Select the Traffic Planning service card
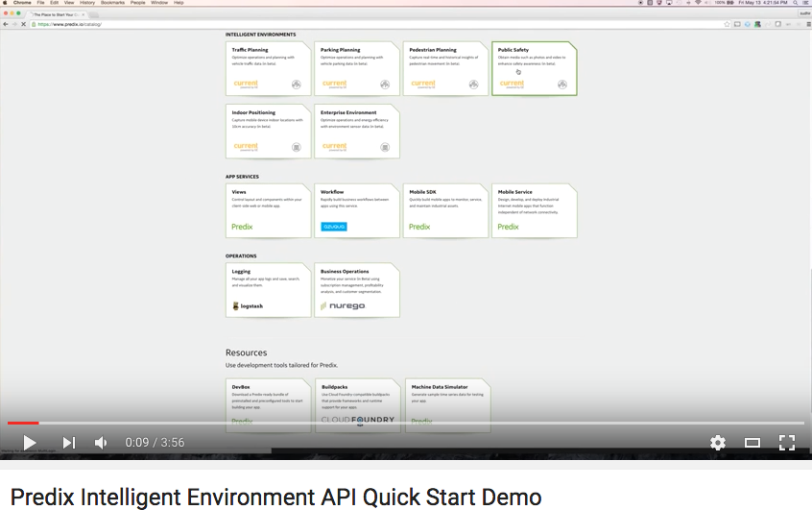Viewport: 812px width, 510px height. (x=267, y=68)
